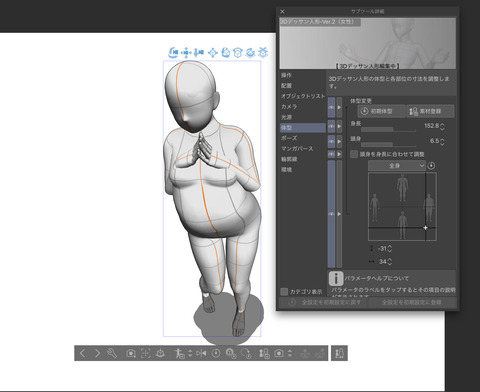Expand arrow beside 頭身 row

(339, 141)
